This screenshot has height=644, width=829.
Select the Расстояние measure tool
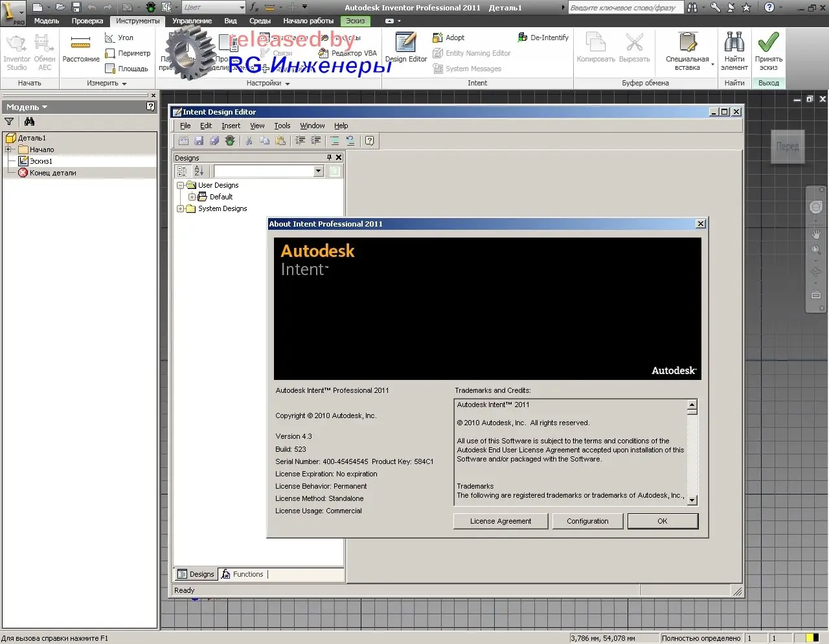pos(81,50)
